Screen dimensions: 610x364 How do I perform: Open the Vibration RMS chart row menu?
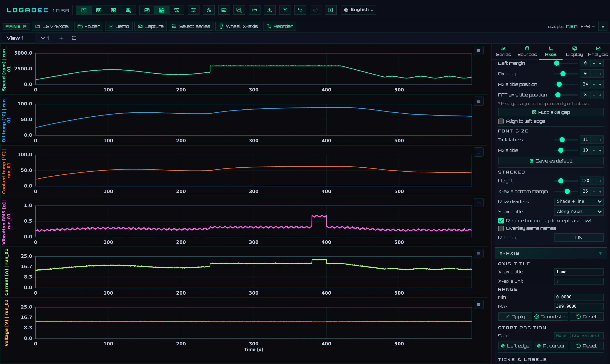point(478,203)
